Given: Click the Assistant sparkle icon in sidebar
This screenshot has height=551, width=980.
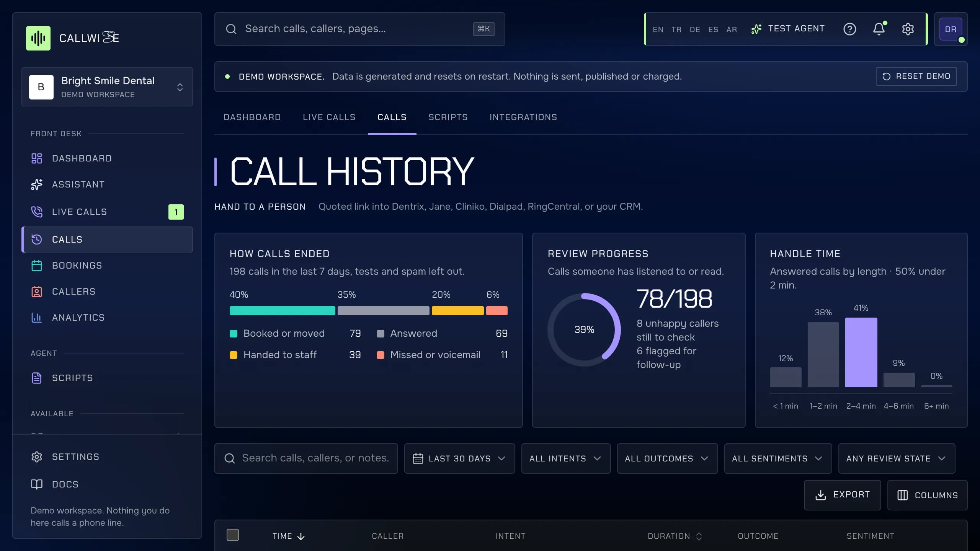Looking at the screenshot, I should [x=37, y=184].
